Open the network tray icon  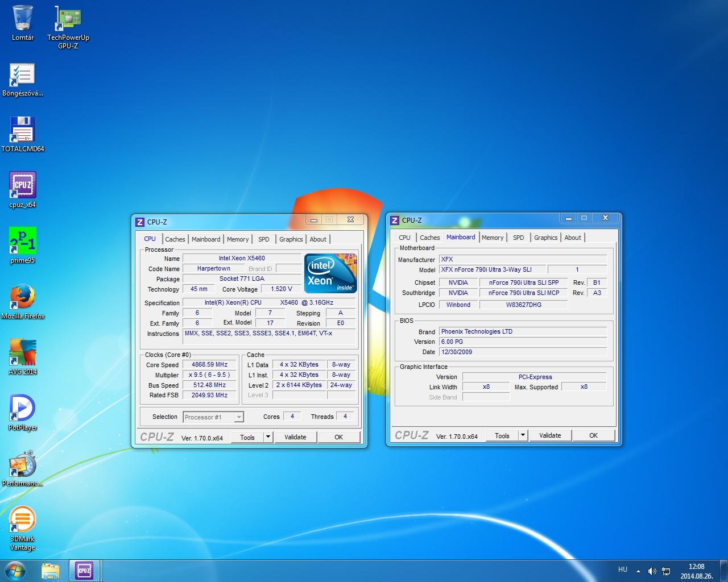click(x=666, y=571)
